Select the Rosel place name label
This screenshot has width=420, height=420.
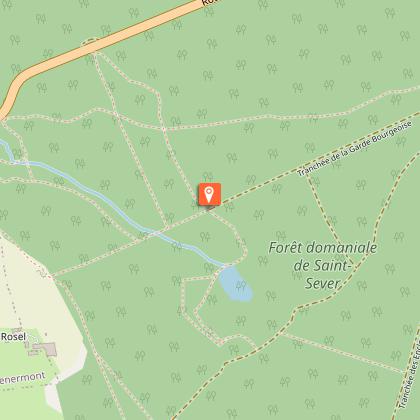pyautogui.click(x=13, y=337)
